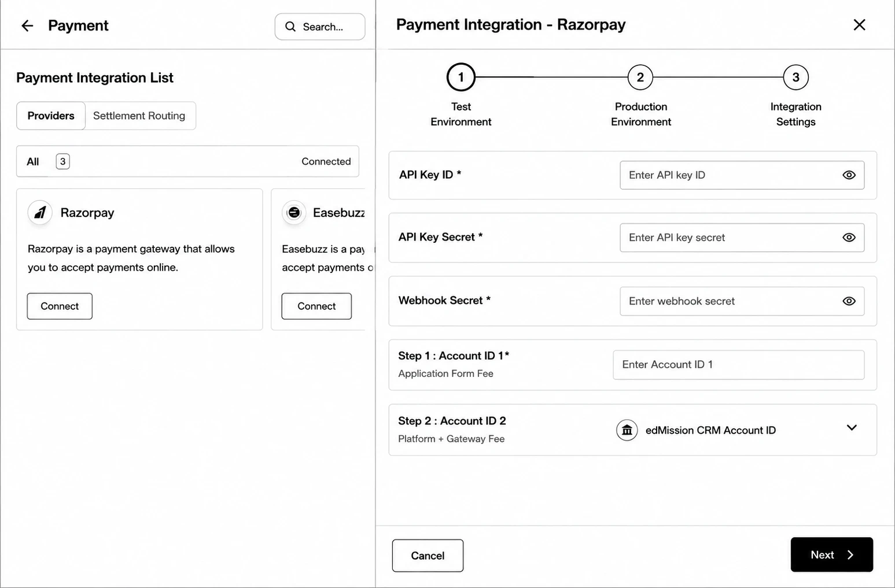895x588 pixels.
Task: Click the search magnifier icon
Action: [x=290, y=27]
